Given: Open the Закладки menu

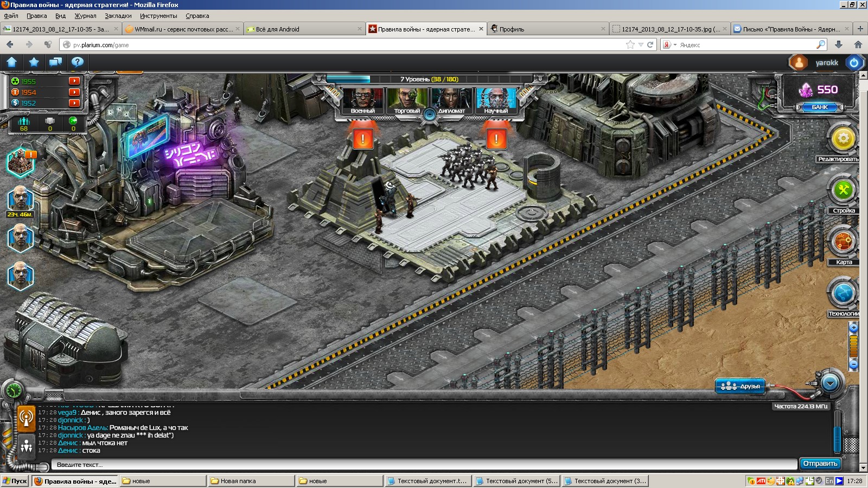Looking at the screenshot, I should [118, 16].
